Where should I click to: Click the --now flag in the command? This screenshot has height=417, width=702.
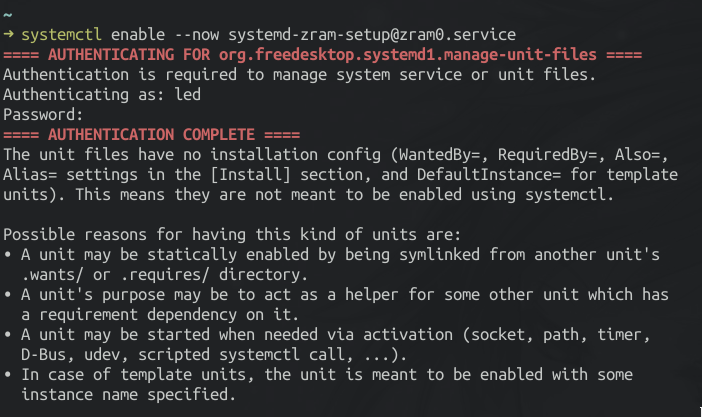pos(195,33)
